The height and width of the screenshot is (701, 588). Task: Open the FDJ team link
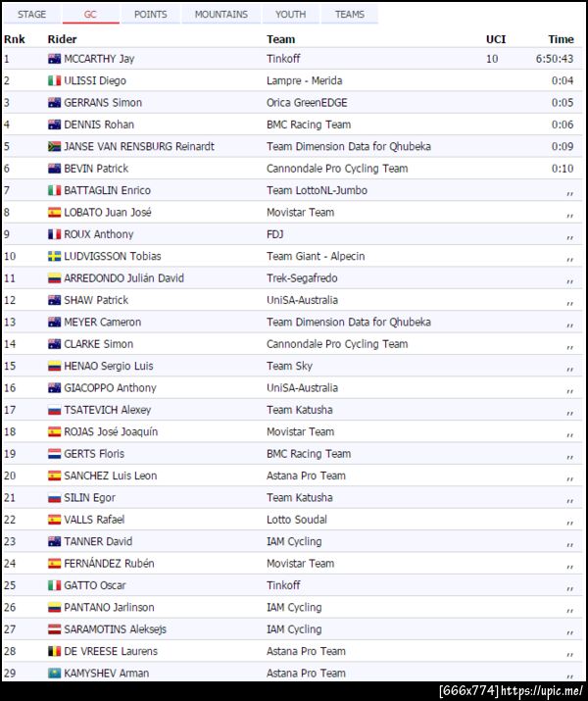tap(274, 233)
